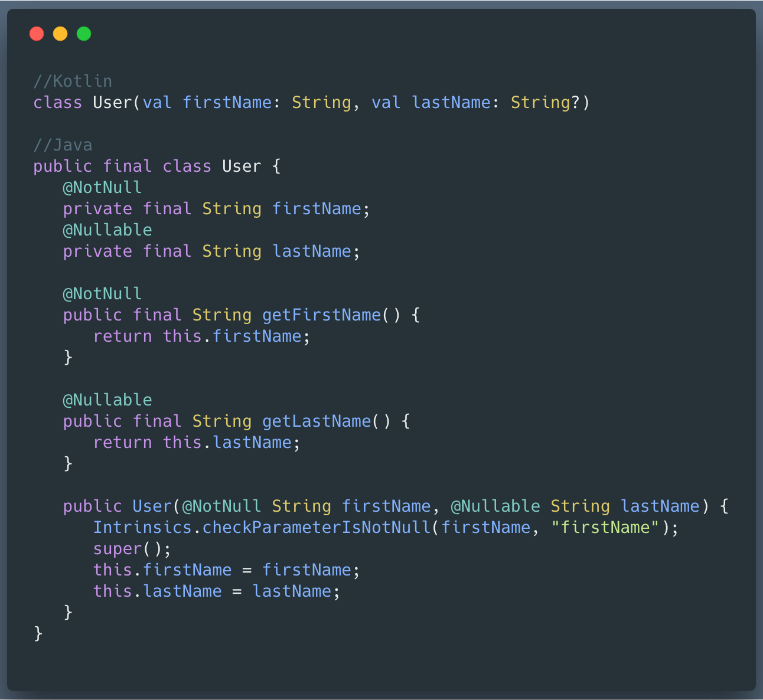763x700 pixels.
Task: Click the first @NotNull annotation above firstName field
Action: click(x=102, y=187)
